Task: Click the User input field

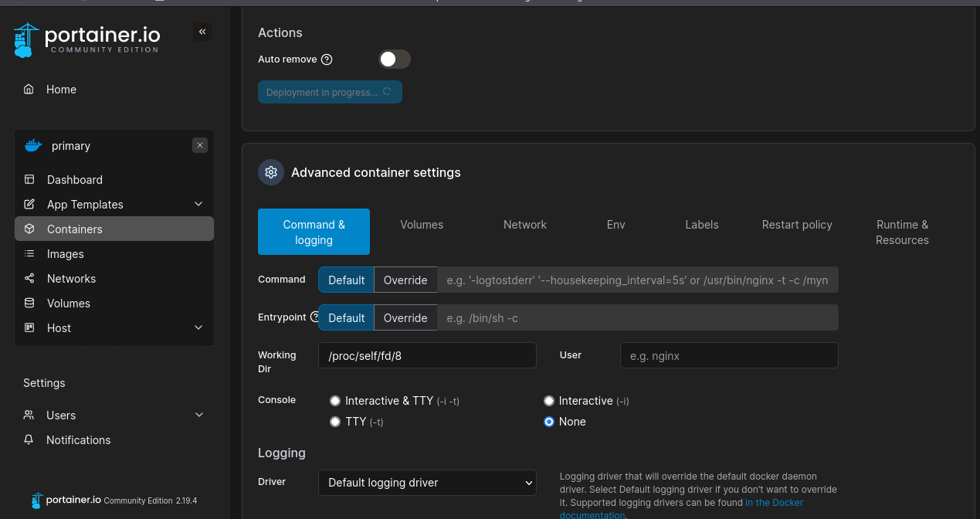Action: [729, 355]
